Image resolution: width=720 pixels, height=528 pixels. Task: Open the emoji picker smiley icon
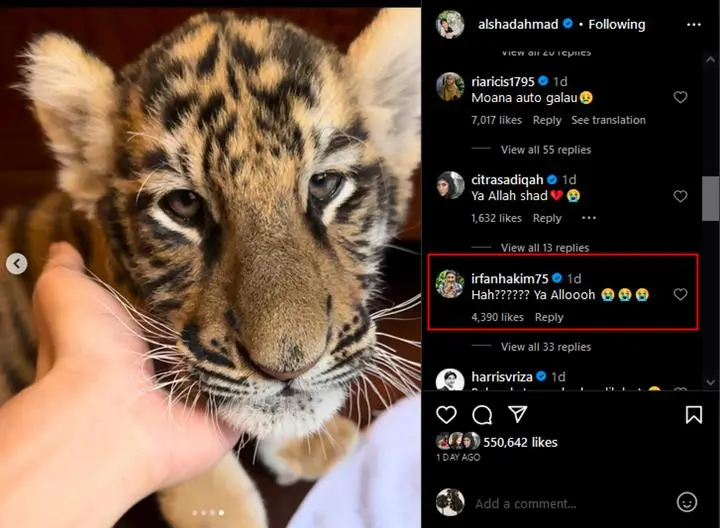click(686, 502)
